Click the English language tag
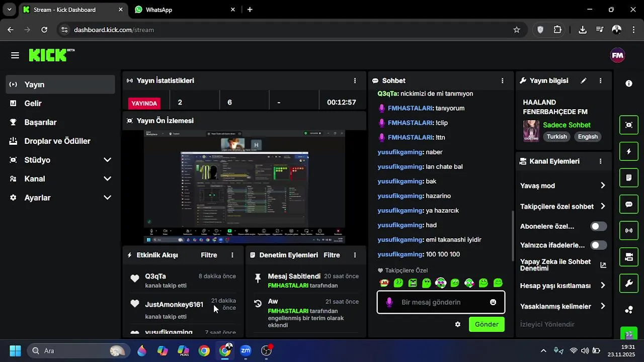 (588, 137)
